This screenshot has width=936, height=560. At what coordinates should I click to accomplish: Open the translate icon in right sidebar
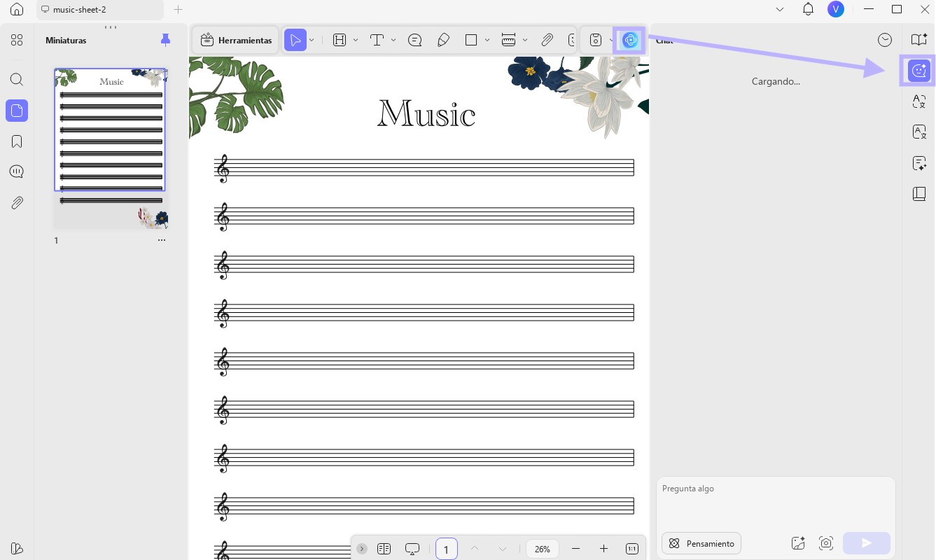pos(919,101)
